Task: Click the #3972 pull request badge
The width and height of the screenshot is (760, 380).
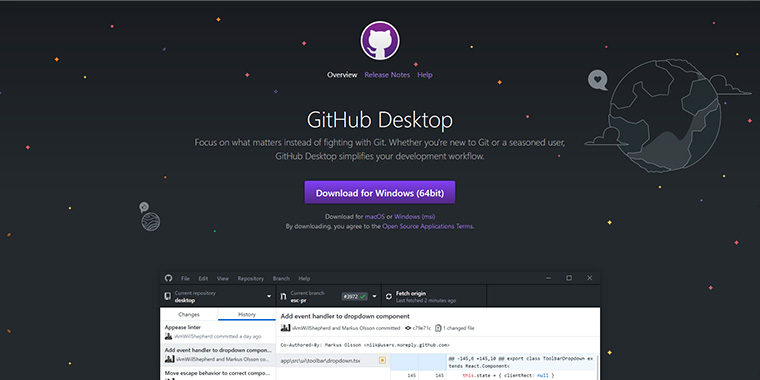Action: click(x=354, y=296)
